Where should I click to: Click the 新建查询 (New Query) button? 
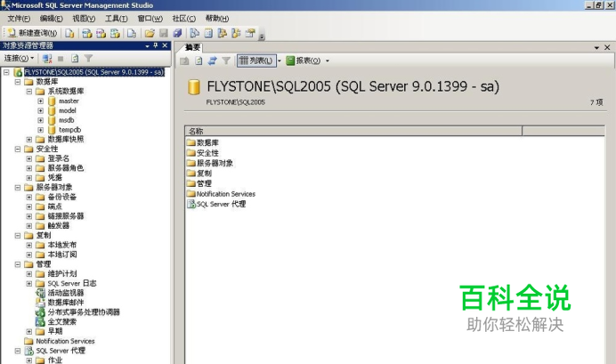click(32, 33)
